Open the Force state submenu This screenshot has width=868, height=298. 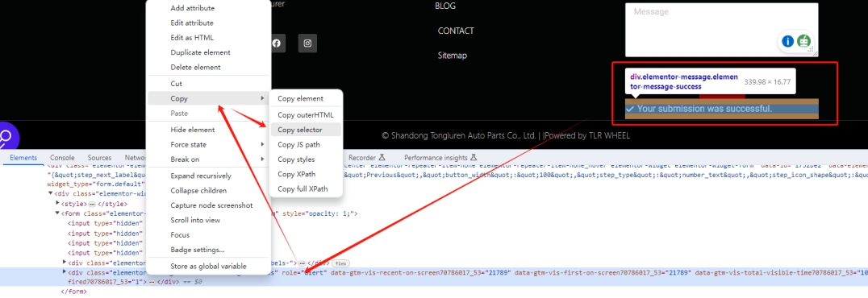pyautogui.click(x=209, y=144)
